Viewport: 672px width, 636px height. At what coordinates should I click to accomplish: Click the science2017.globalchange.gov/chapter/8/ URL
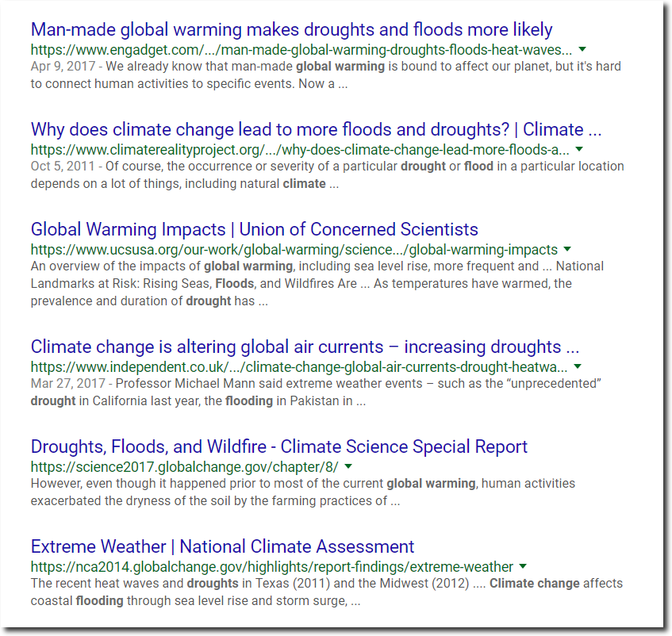(185, 467)
